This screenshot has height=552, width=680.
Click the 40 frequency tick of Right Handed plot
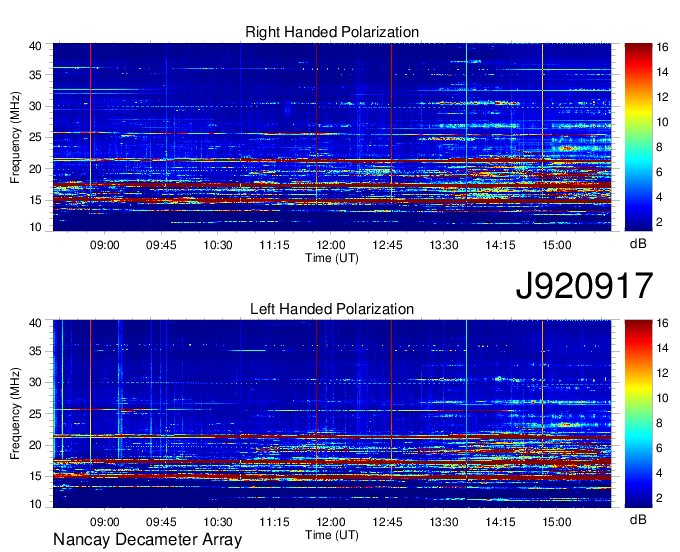tap(35, 46)
